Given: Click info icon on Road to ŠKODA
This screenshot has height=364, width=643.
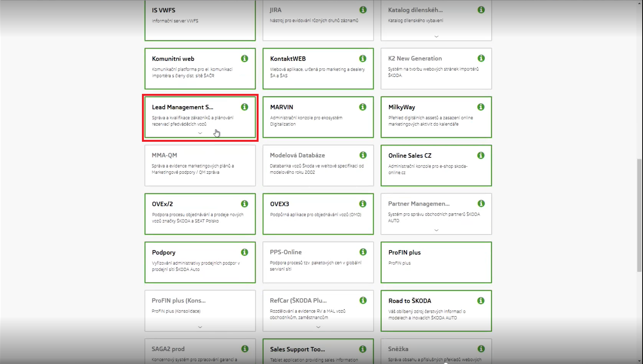Looking at the screenshot, I should pyautogui.click(x=481, y=301).
